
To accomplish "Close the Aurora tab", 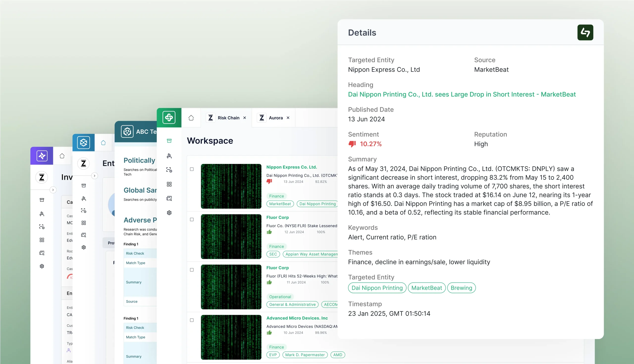I will [x=288, y=118].
